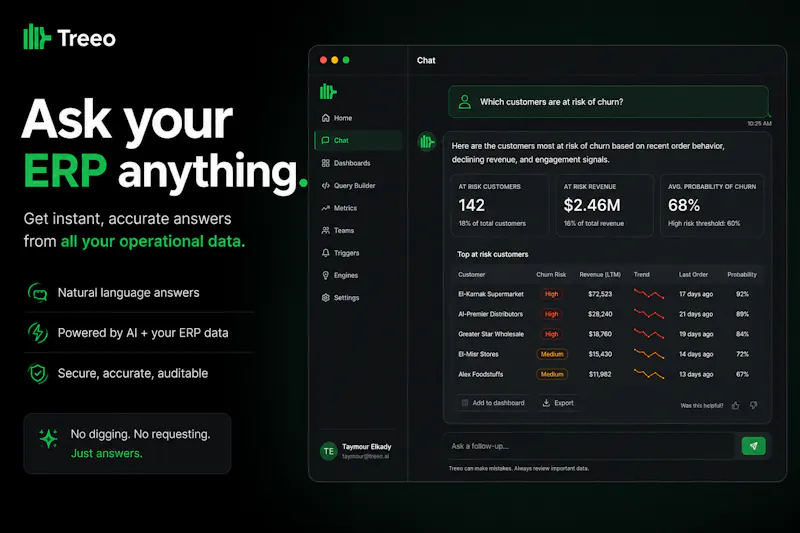This screenshot has height=533, width=800.
Task: Click the trend sparkline for El-Karnak Supermarket
Action: pyautogui.click(x=648, y=294)
